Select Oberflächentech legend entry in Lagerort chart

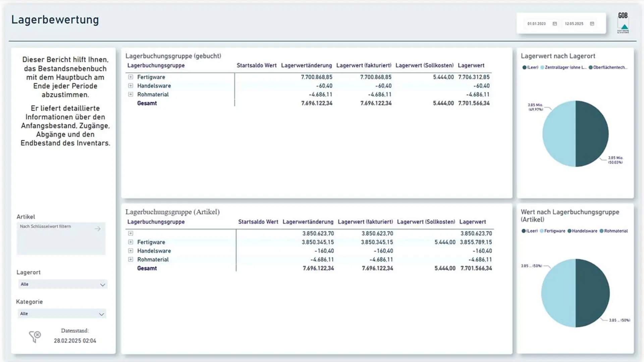(607, 67)
